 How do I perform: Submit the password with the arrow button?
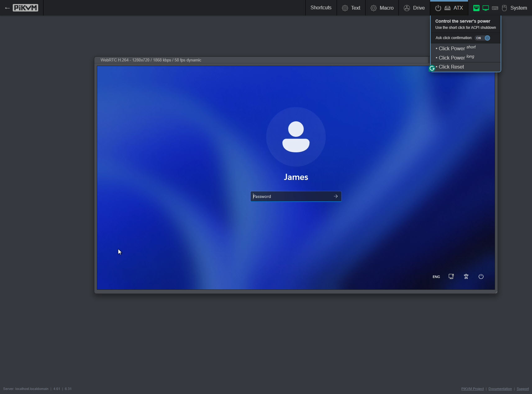[x=335, y=196]
